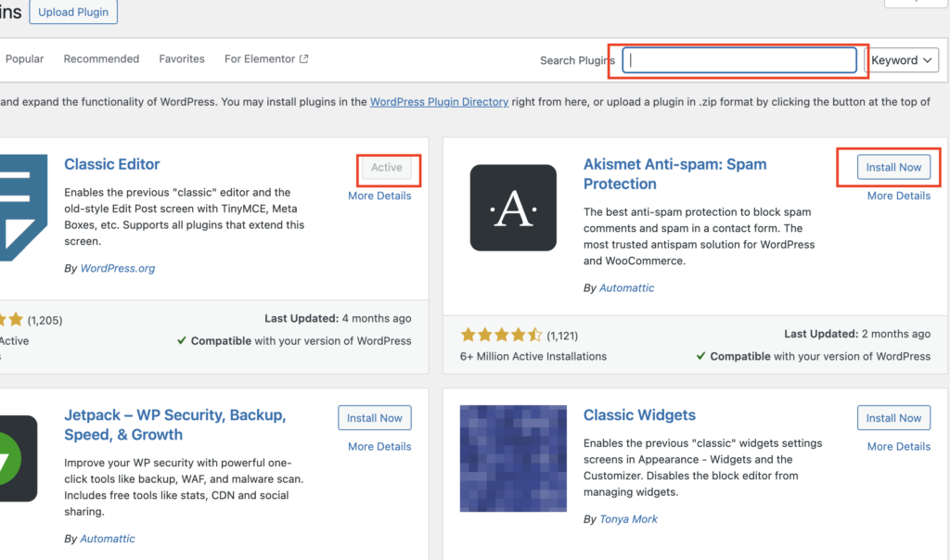Click the Classic Widgets plugin thumbnail
The height and width of the screenshot is (560, 950).
tap(513, 458)
